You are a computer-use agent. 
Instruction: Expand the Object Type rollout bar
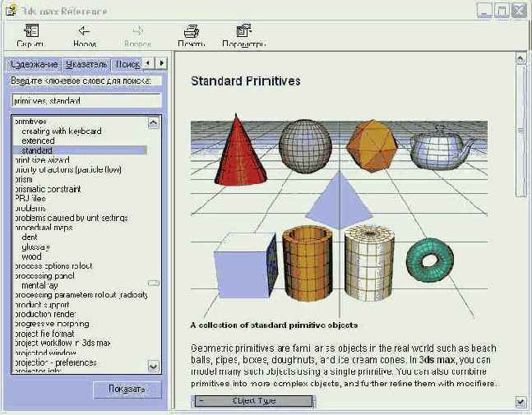click(252, 401)
